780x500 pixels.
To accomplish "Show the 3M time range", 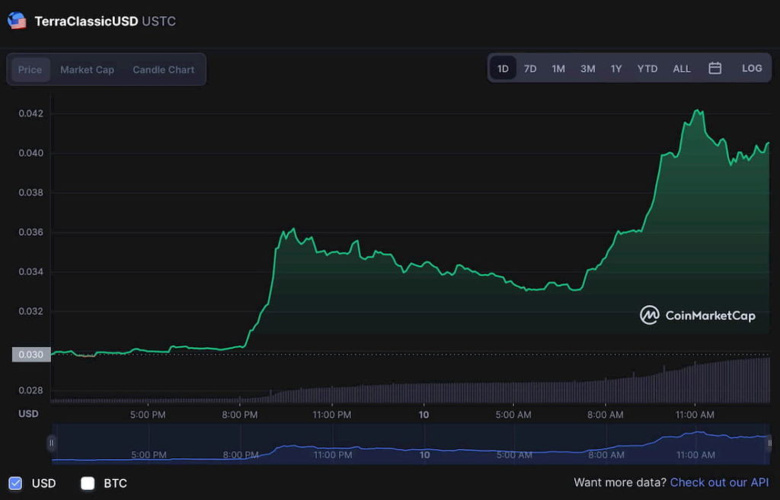I will [587, 69].
